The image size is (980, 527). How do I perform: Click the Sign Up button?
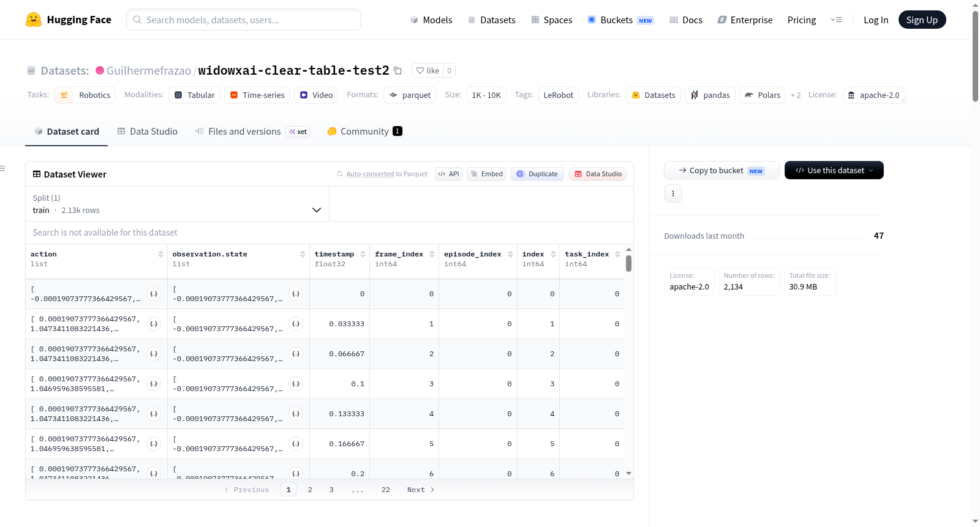pyautogui.click(x=922, y=20)
